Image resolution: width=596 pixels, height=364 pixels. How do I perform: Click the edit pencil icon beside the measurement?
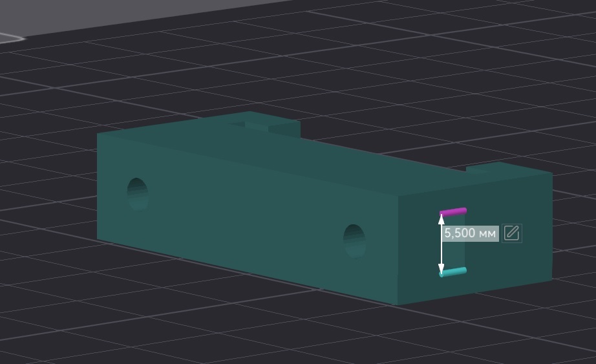[x=511, y=233]
